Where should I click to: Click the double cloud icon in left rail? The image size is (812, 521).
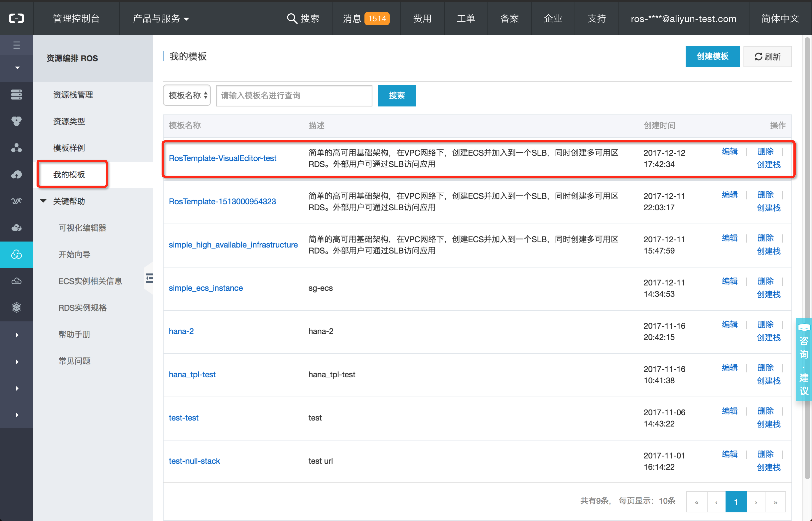17,228
